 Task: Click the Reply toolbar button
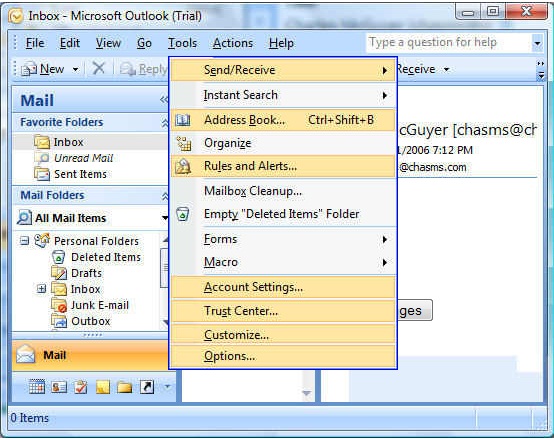tap(143, 69)
